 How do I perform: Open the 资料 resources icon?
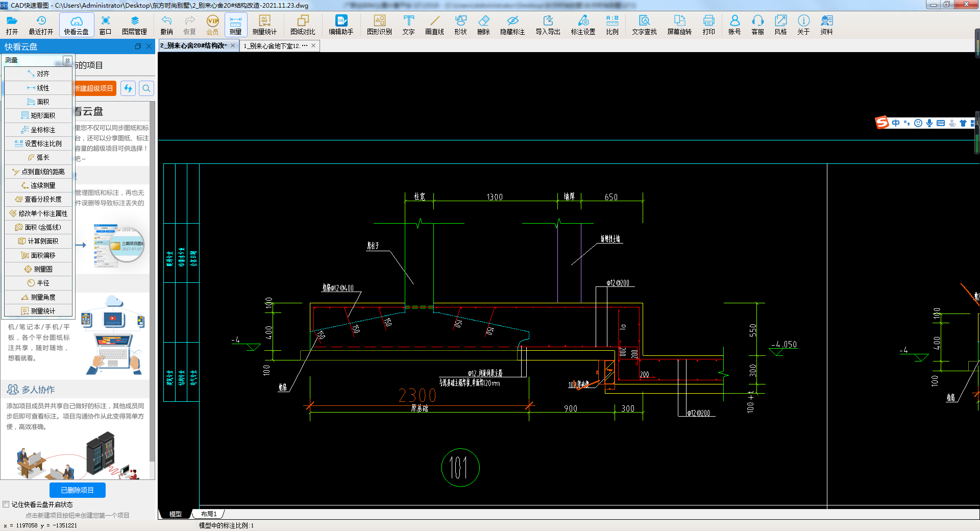point(826,25)
